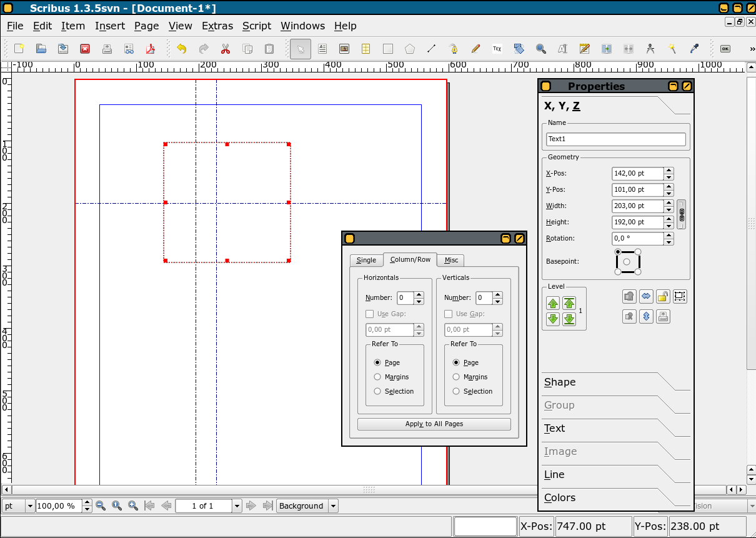Send the item to the bottom level
This screenshot has height=538, width=756.
coord(569,319)
